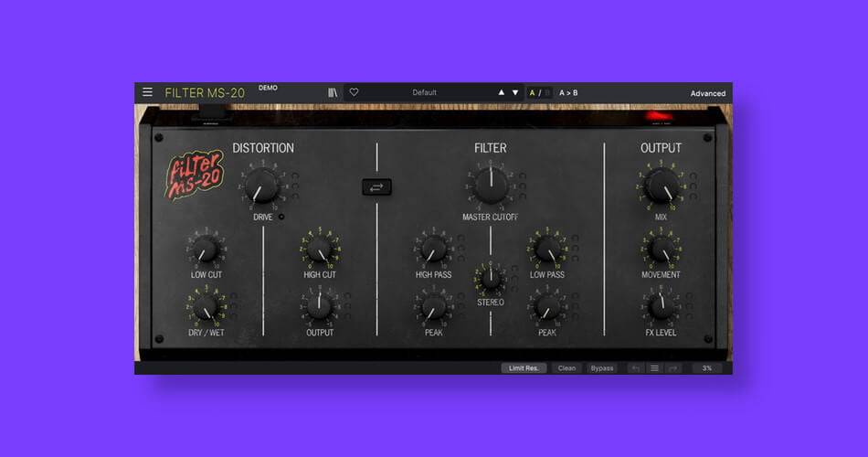Click the DEMO label in header
The height and width of the screenshot is (457, 868).
click(268, 88)
